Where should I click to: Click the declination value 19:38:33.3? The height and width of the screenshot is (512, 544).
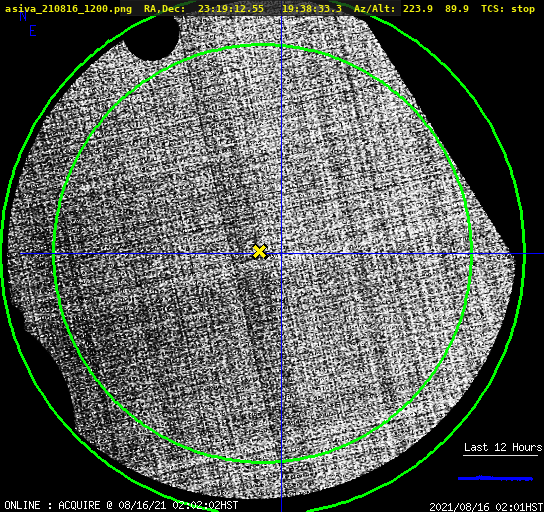(312, 9)
